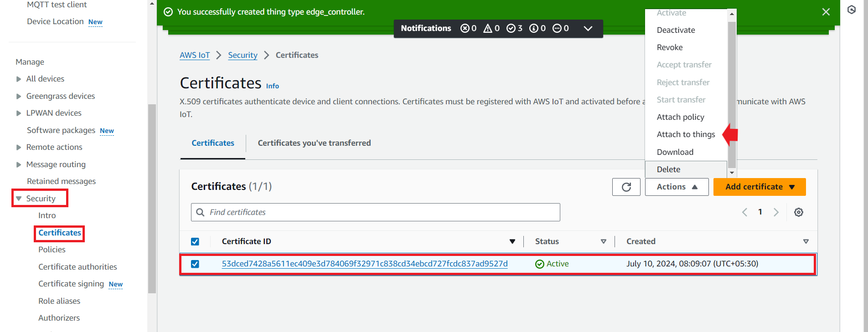Screen dimensions: 868x332
Task: Click the sidebar vertical scrollbar
Action: click(x=152, y=199)
